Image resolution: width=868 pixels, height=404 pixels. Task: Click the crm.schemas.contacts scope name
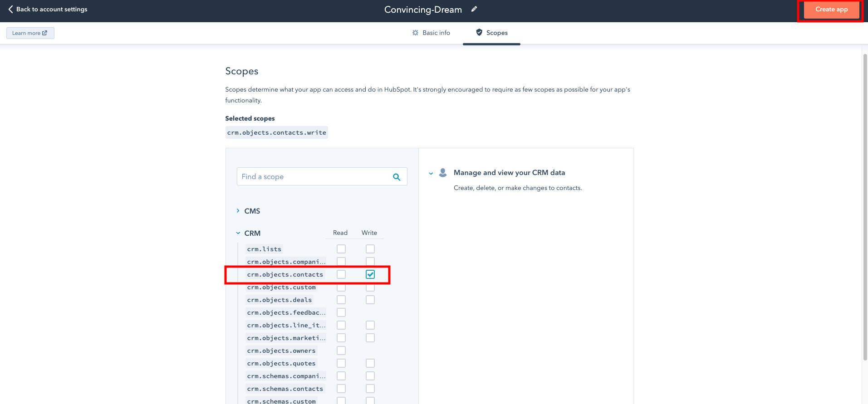tap(285, 389)
